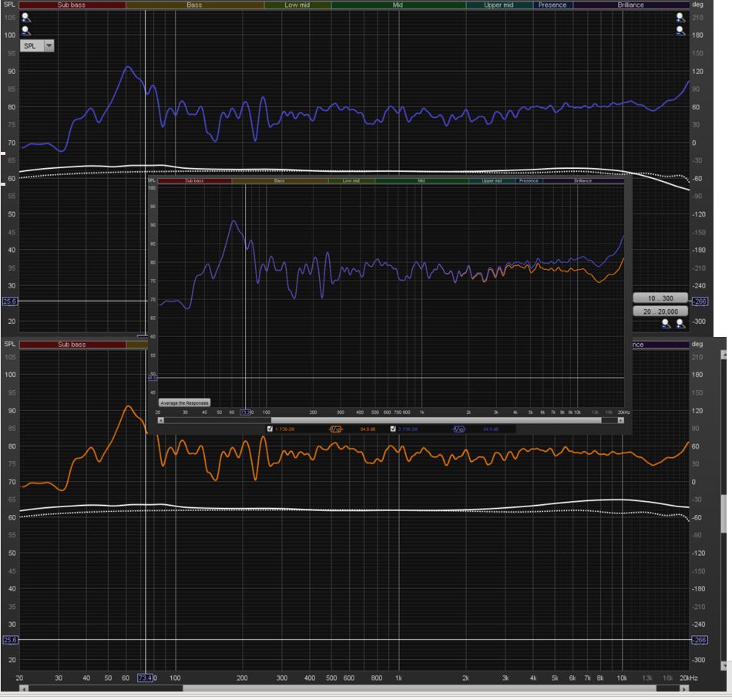
Task: Open the SPL units dropdown
Action: [x=50, y=45]
